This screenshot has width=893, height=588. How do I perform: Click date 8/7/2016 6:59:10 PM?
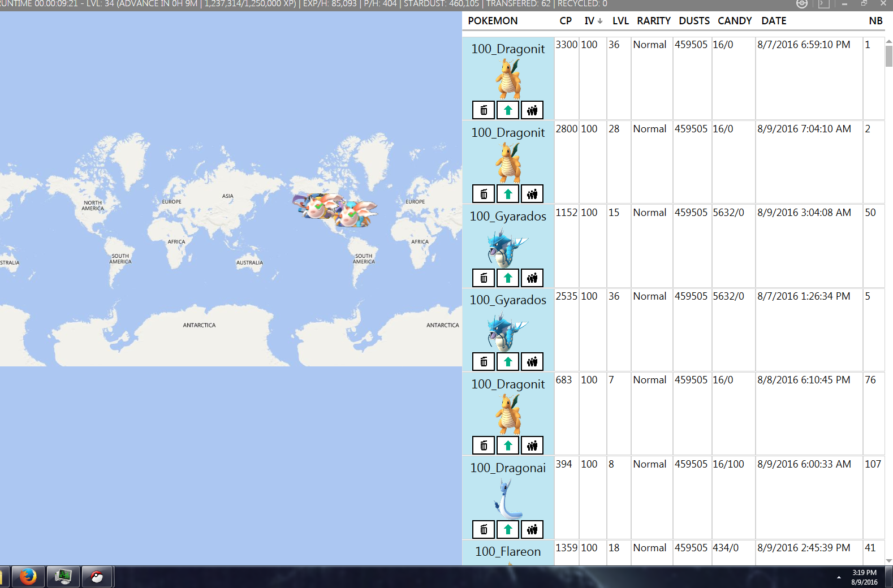click(x=804, y=45)
